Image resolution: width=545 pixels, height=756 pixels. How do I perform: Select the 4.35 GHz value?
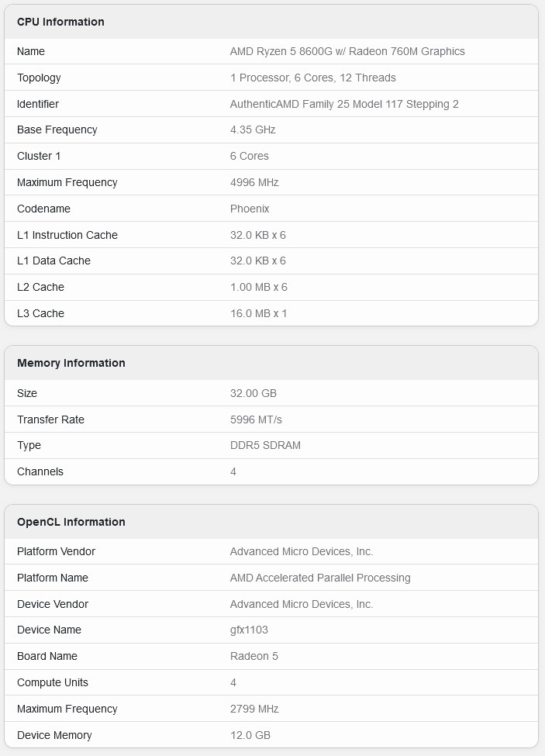pos(253,129)
